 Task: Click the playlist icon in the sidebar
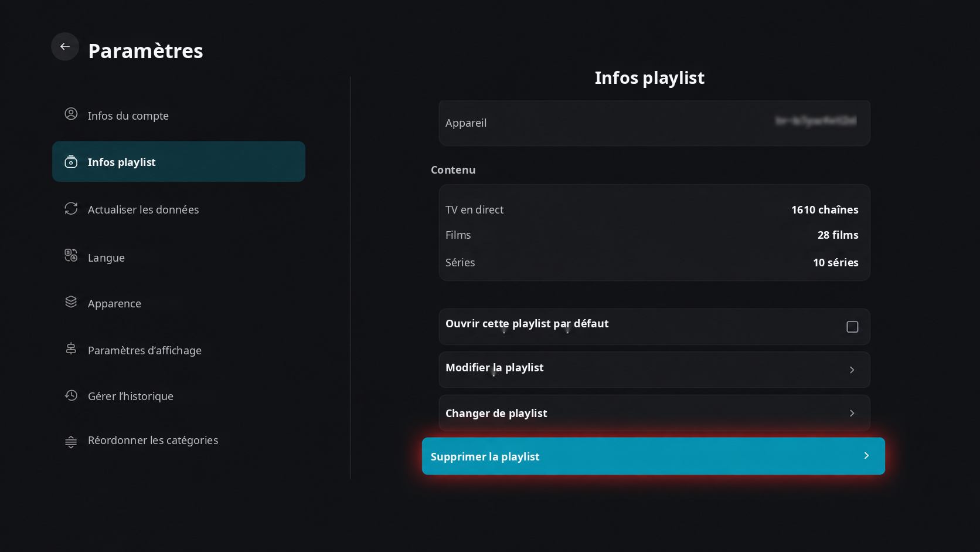tap(71, 161)
